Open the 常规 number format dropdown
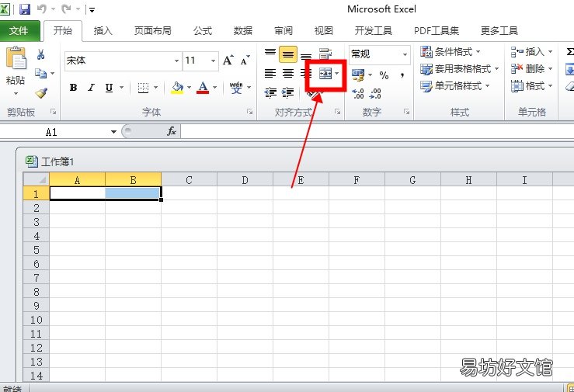The image size is (574, 392). pos(405,54)
